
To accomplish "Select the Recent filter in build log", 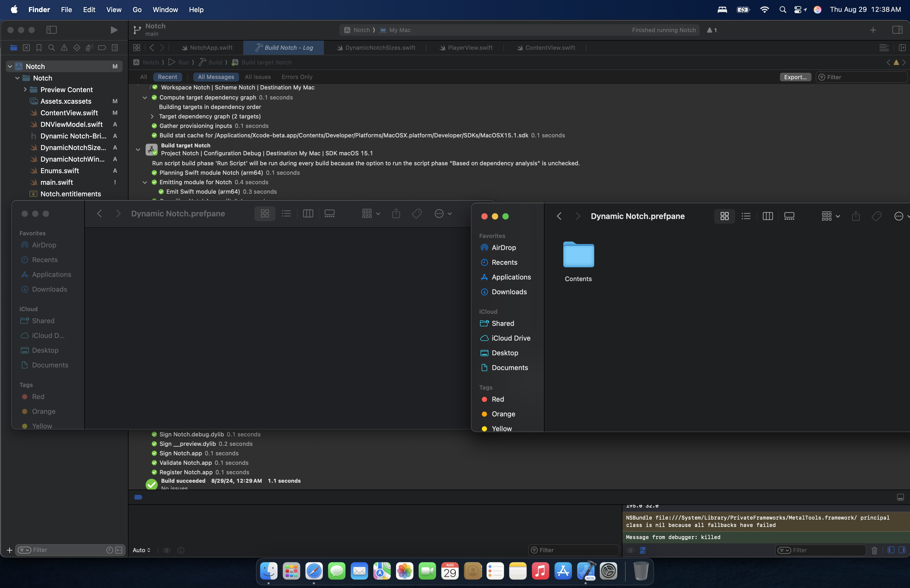I will (167, 77).
